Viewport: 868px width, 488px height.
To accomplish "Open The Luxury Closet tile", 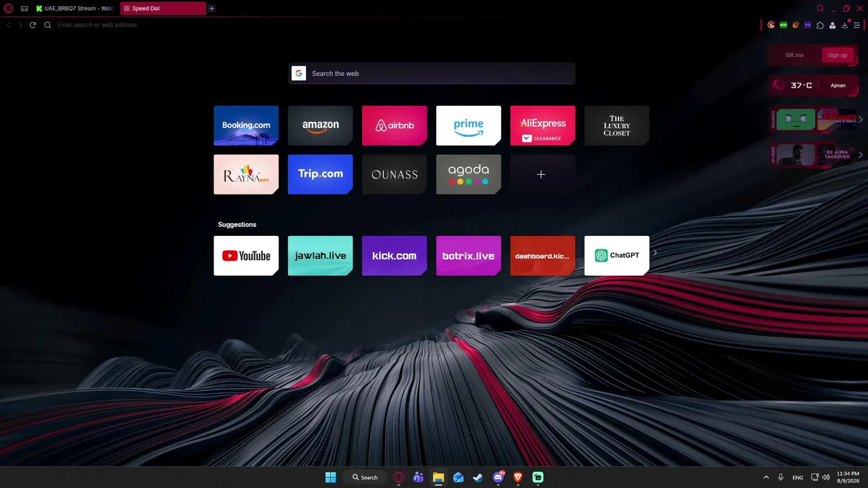I will 616,125.
